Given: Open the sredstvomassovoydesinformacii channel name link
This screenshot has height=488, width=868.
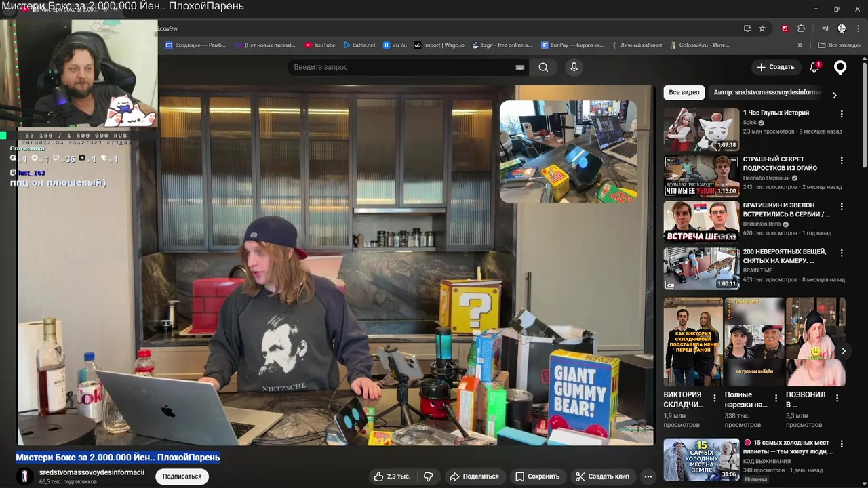Looking at the screenshot, I should (92, 472).
